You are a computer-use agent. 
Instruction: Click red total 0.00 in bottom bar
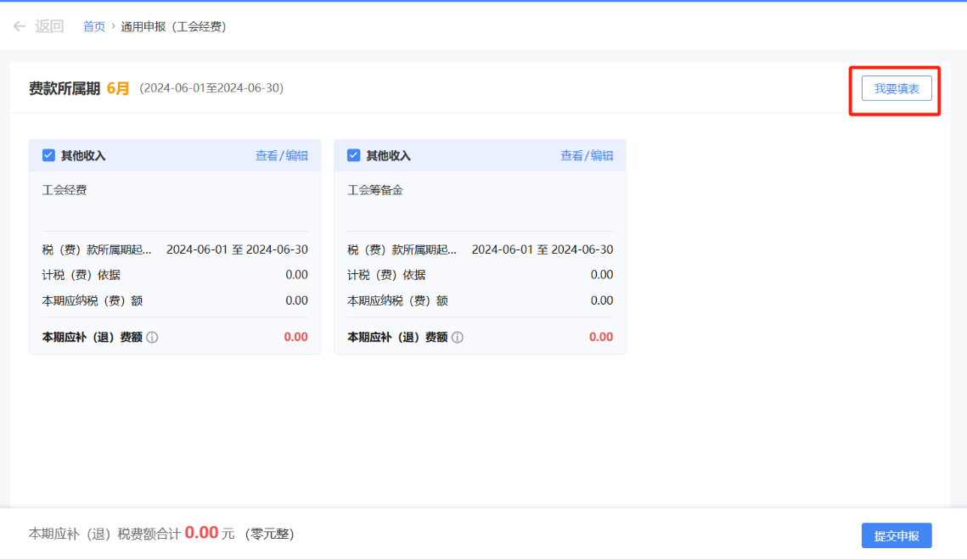[x=202, y=533]
